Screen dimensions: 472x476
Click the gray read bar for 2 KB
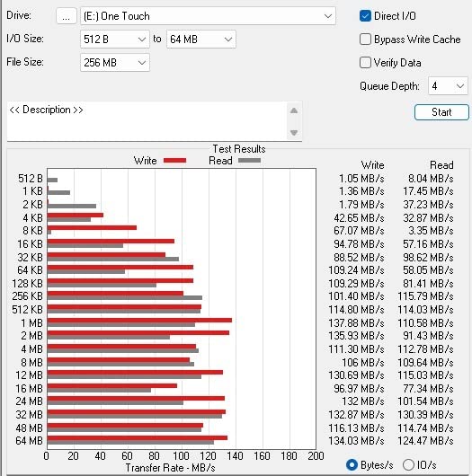pos(72,207)
